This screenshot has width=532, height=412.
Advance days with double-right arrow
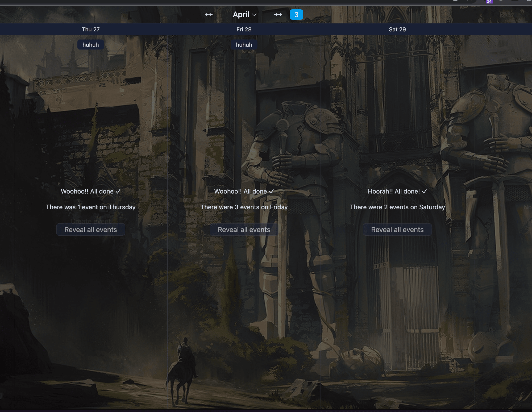[278, 14]
